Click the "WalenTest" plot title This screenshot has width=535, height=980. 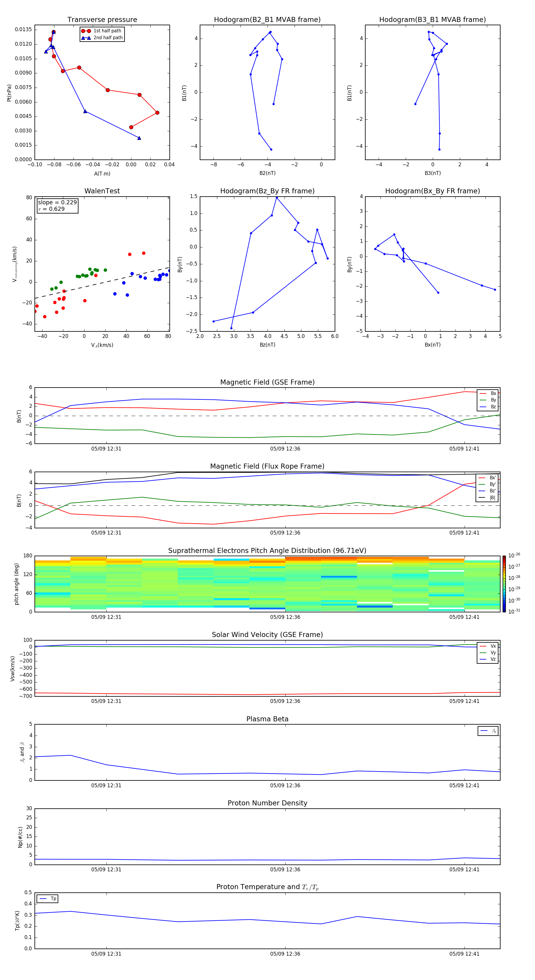(x=102, y=191)
